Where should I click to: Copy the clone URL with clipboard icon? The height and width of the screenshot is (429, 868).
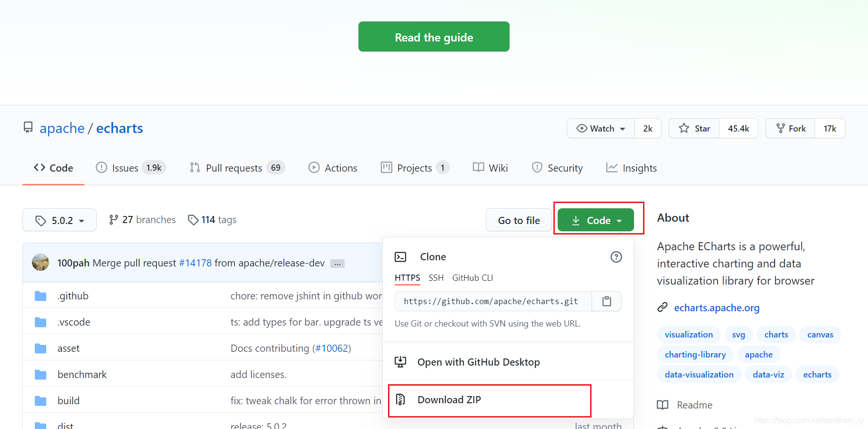[x=607, y=301]
